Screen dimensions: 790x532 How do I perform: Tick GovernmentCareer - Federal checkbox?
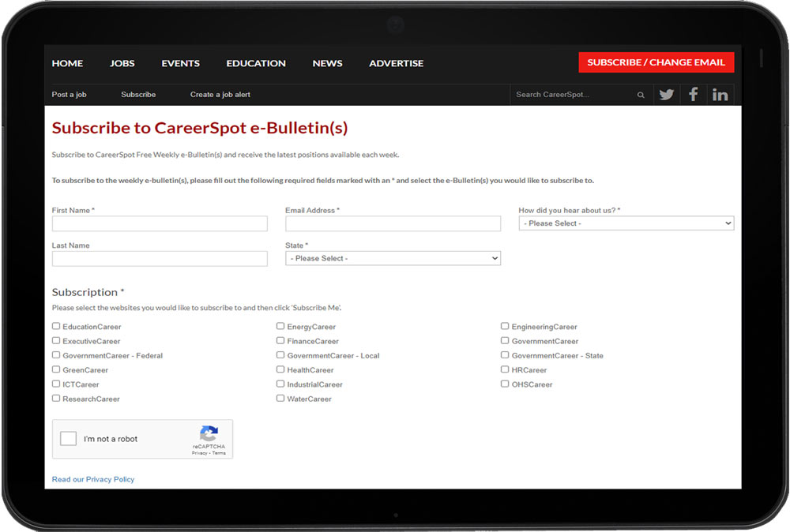pos(56,355)
